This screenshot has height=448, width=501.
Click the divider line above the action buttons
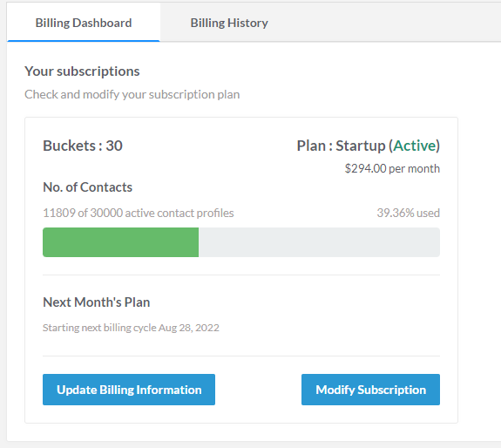(x=241, y=356)
